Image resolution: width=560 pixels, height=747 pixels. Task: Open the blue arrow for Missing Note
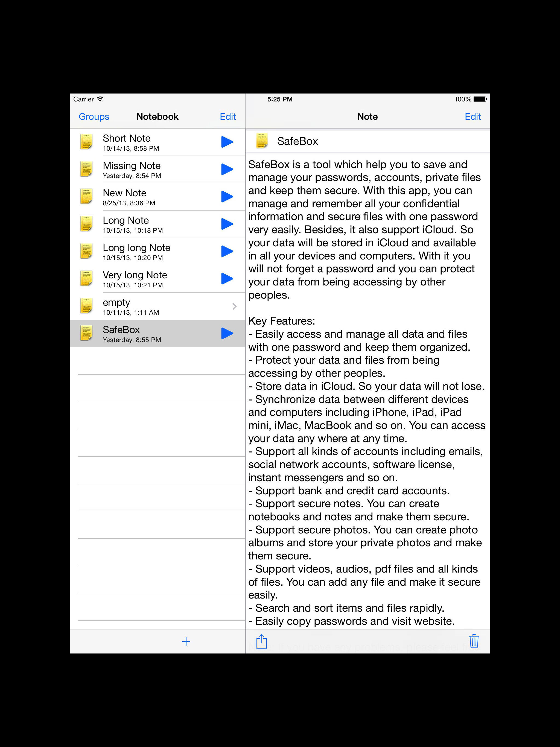pyautogui.click(x=227, y=169)
